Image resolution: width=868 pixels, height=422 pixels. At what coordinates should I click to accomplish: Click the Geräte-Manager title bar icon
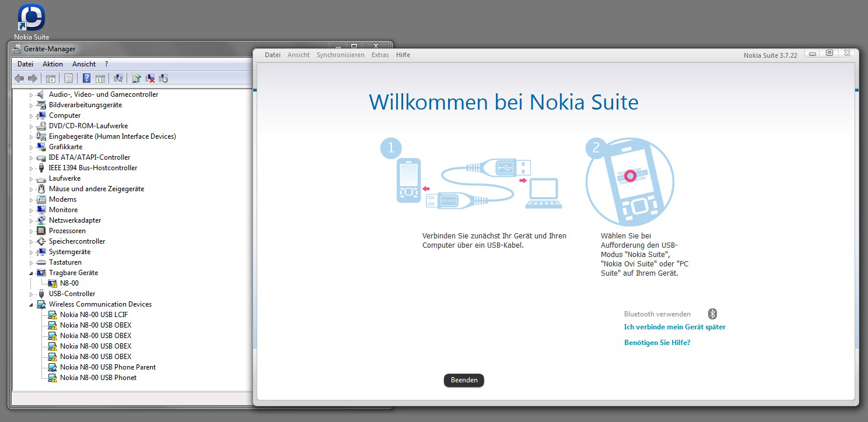[x=16, y=49]
